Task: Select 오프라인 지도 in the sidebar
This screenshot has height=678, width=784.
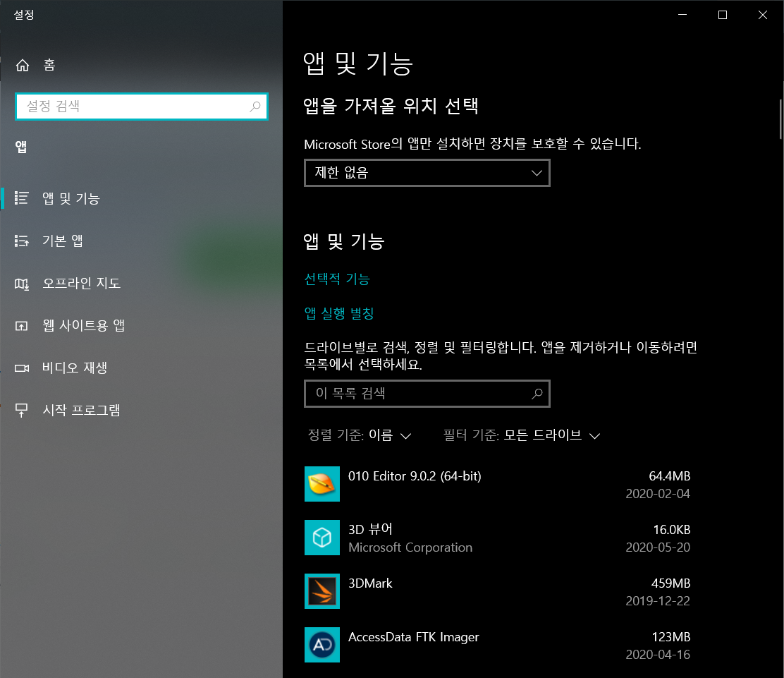Action: 142,283
